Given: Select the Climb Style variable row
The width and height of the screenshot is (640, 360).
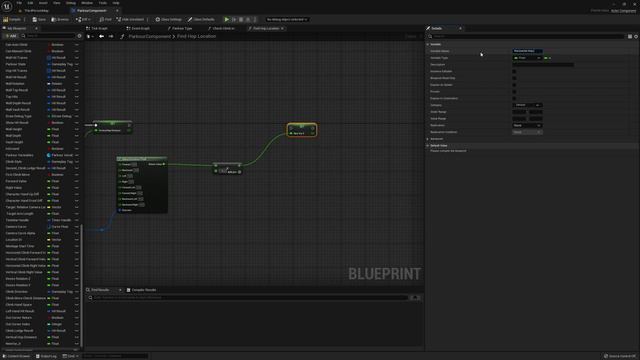Looking at the screenshot, I should click(41, 162).
